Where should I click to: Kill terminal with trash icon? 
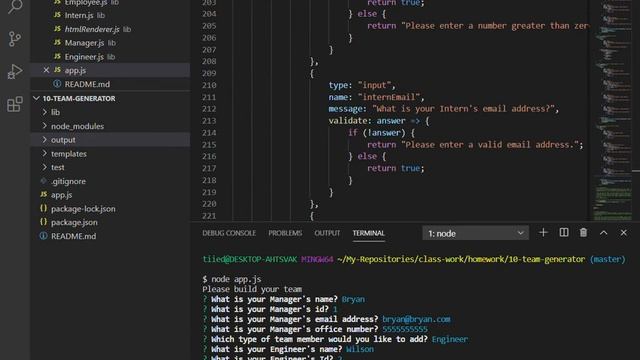click(583, 233)
